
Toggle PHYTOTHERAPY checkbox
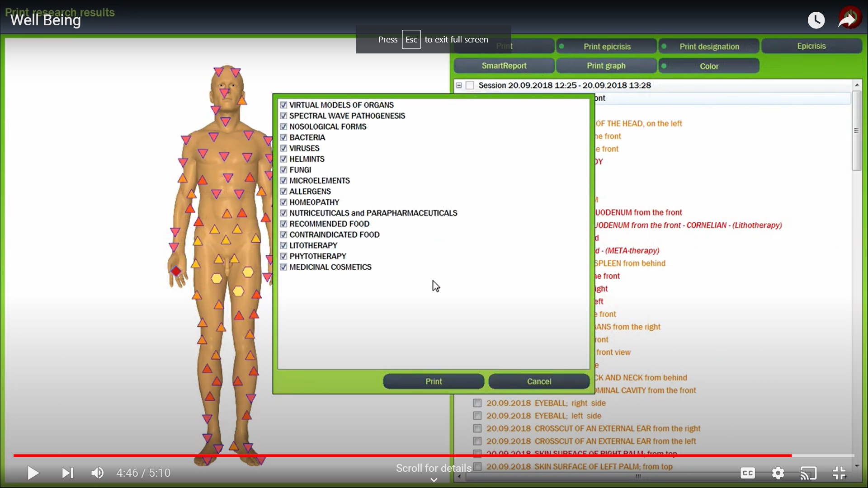[x=283, y=257]
